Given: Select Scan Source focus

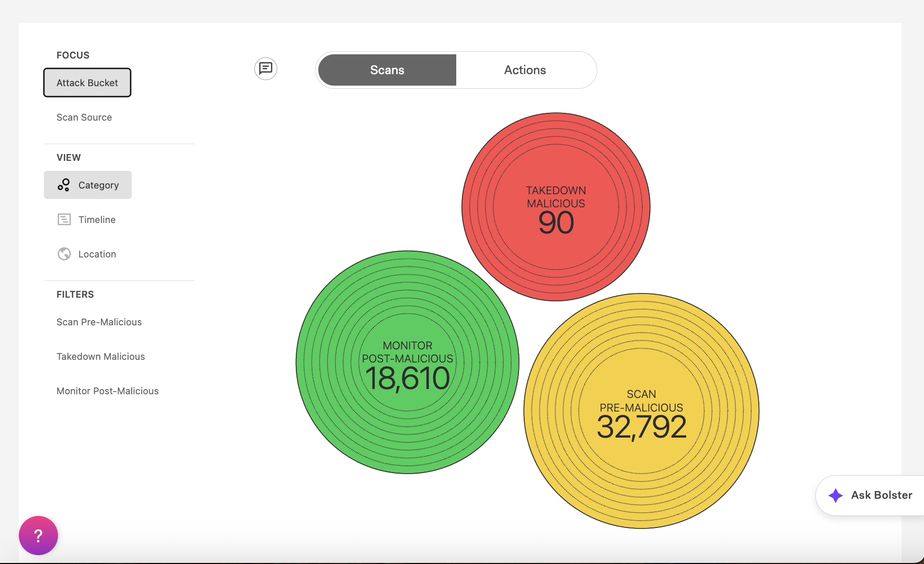Looking at the screenshot, I should pos(84,118).
